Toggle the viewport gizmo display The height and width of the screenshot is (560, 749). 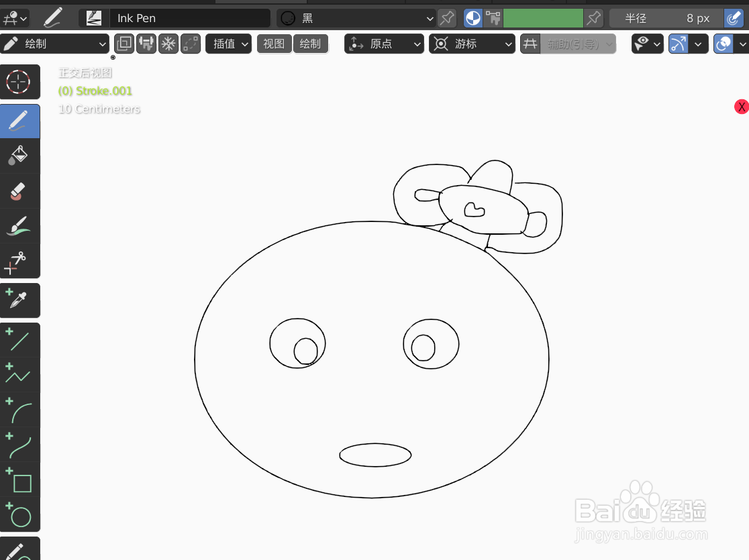[678, 44]
